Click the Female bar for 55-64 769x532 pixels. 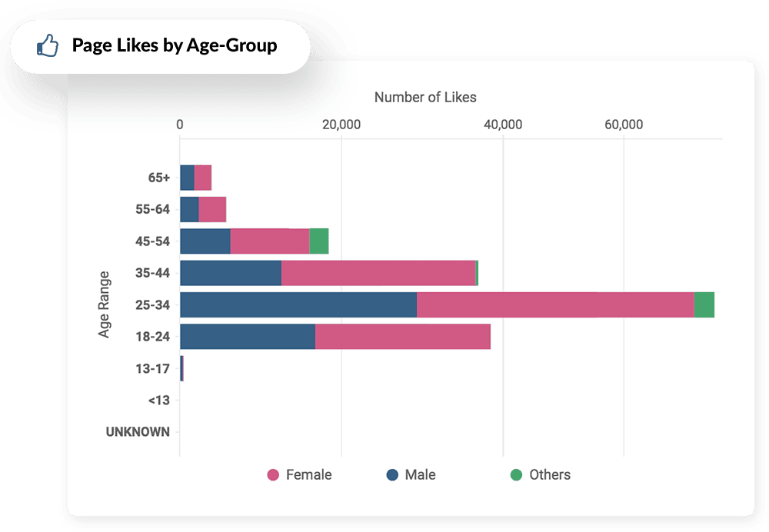(212, 209)
